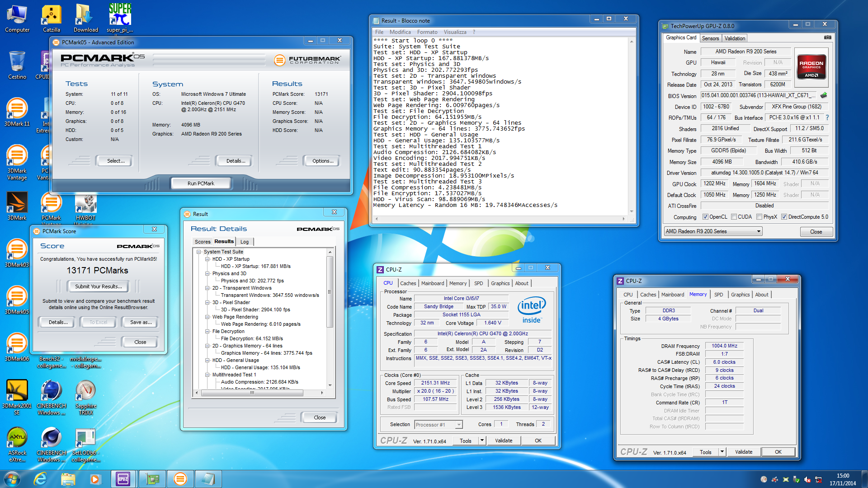The width and height of the screenshot is (868, 488).
Task: Open the Visualizza menu in Blocco note
Action: pos(455,32)
